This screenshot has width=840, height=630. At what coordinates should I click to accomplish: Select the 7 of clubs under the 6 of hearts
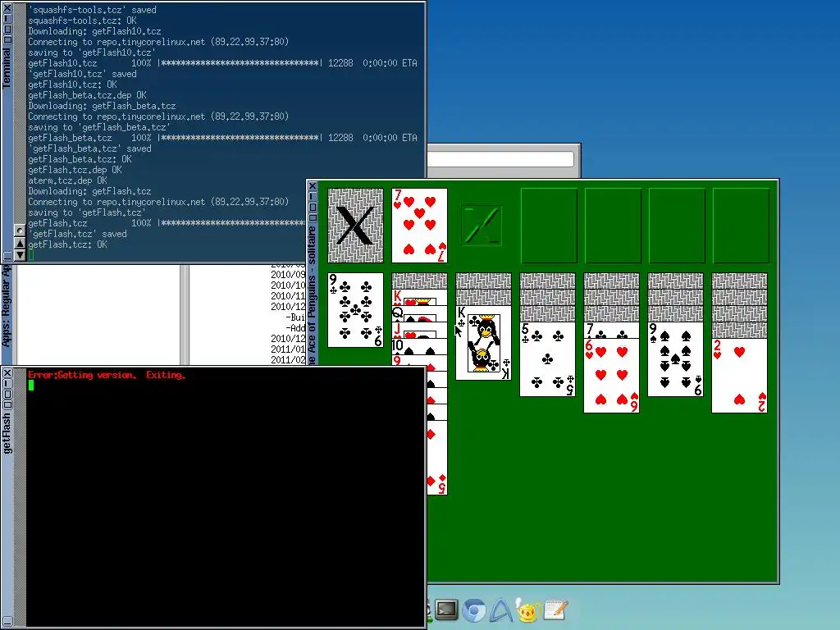pyautogui.click(x=611, y=330)
